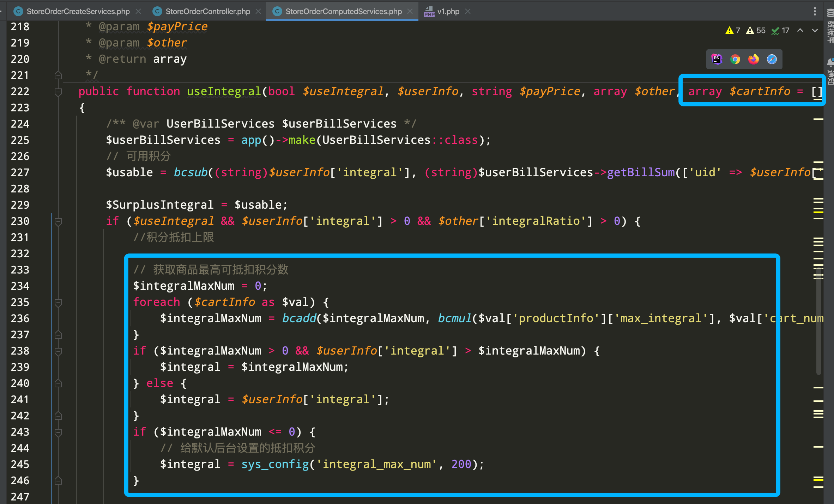Close the StoreOrderComputedServices.php tab

pos(410,11)
